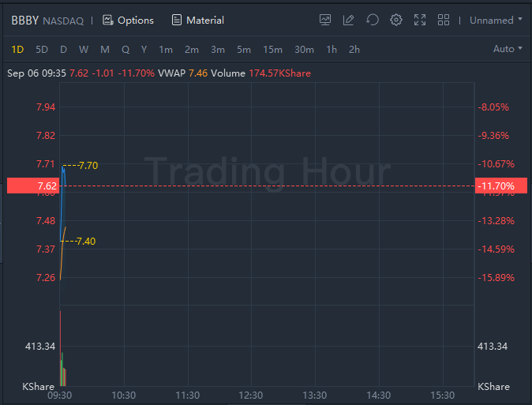The height and width of the screenshot is (405, 532).
Task: Open the Material document icon
Action: (177, 20)
